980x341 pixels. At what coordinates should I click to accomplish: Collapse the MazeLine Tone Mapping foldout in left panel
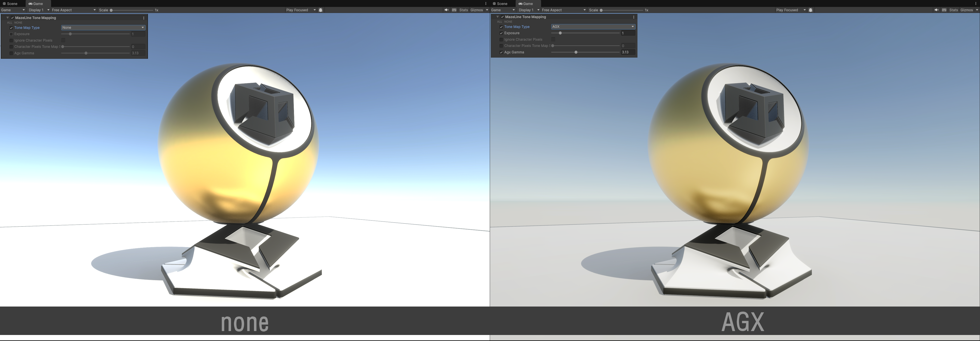tap(7, 18)
